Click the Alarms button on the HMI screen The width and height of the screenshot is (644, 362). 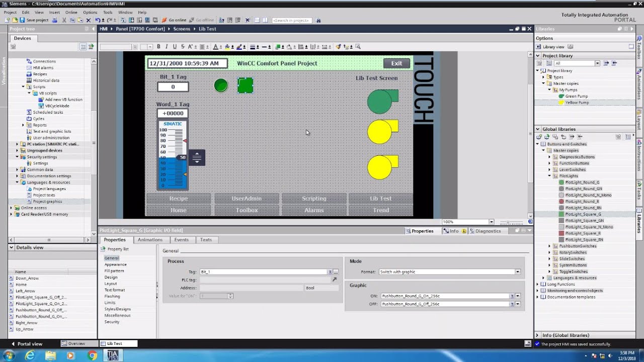coord(314,210)
